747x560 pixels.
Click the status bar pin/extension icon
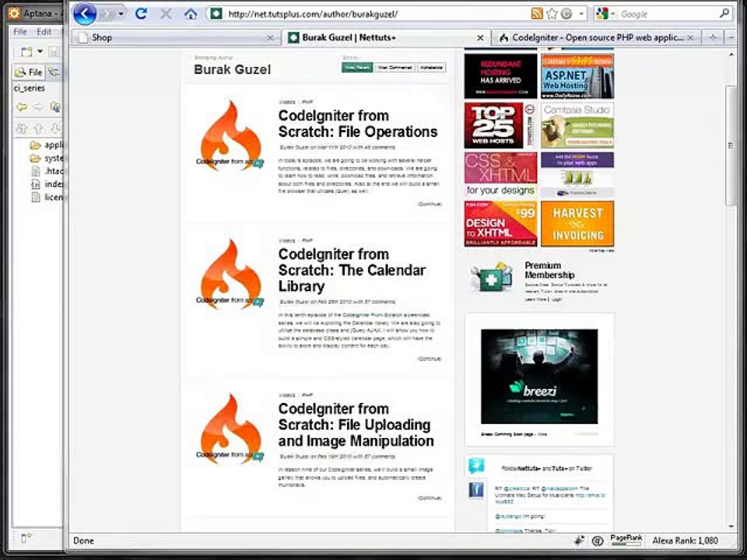pos(579,541)
